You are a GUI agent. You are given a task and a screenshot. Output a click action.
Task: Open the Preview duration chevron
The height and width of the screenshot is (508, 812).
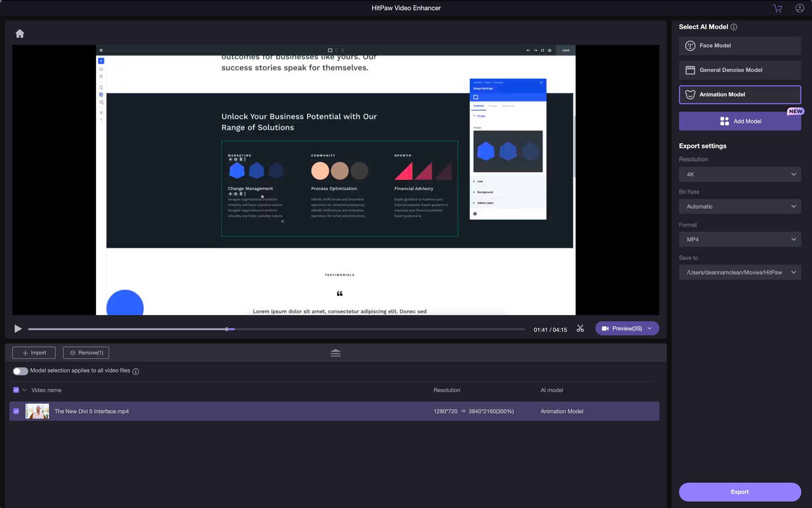pyautogui.click(x=650, y=328)
